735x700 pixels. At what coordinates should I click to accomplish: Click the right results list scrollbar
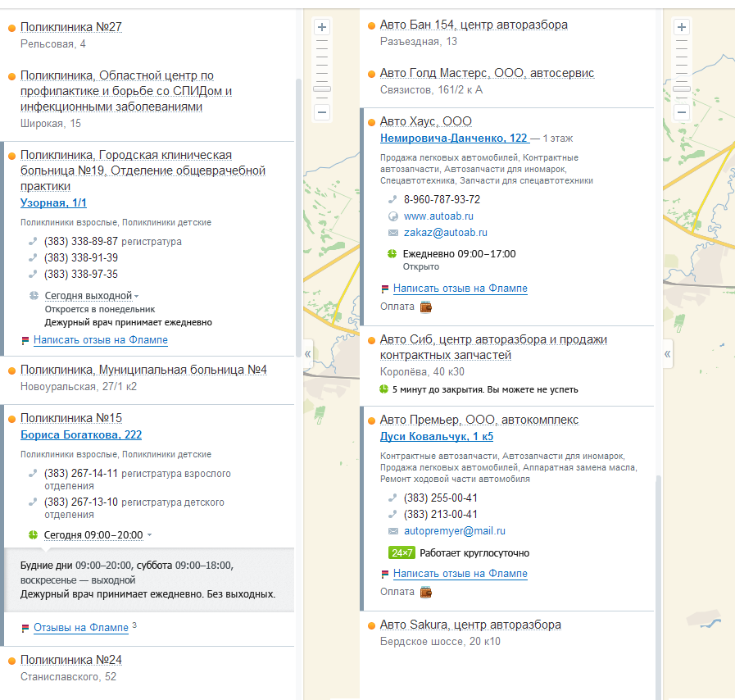point(658,588)
